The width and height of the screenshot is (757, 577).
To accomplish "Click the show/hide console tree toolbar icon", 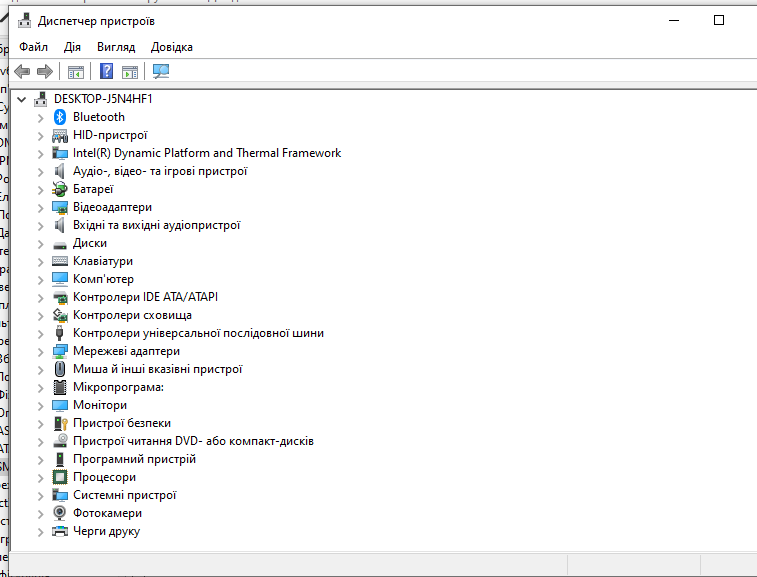I will coord(76,72).
